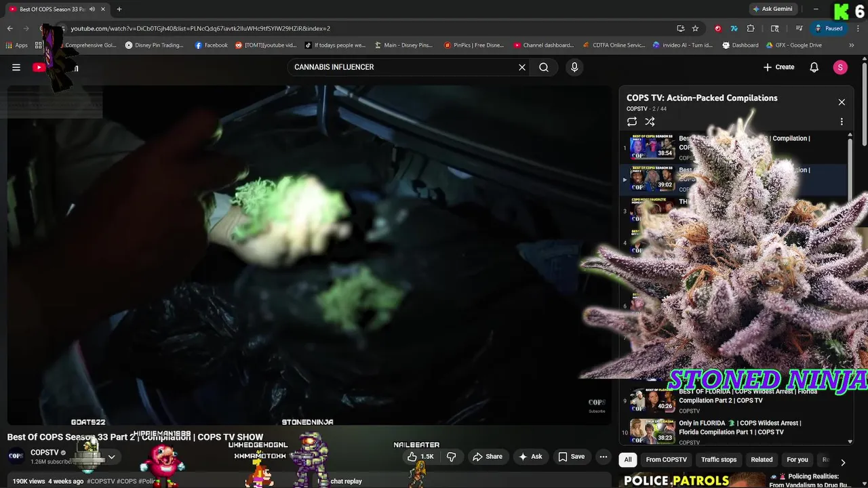Click the COPSTV channel avatar
Image resolution: width=868 pixels, height=488 pixels.
point(16,455)
